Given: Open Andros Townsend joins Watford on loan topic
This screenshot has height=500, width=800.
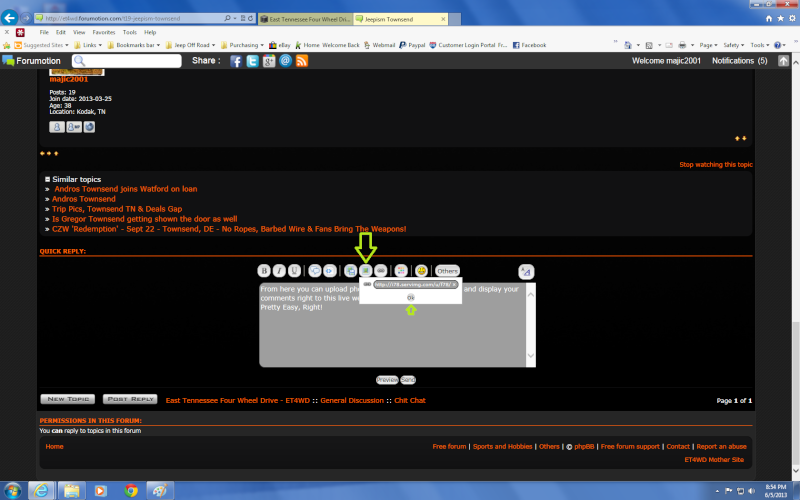Looking at the screenshot, I should 126,189.
